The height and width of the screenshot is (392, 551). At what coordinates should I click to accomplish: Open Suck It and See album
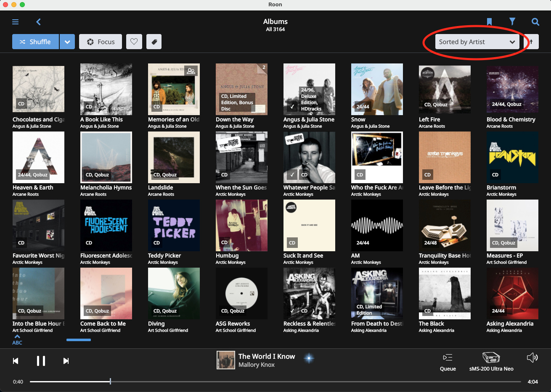(x=309, y=225)
